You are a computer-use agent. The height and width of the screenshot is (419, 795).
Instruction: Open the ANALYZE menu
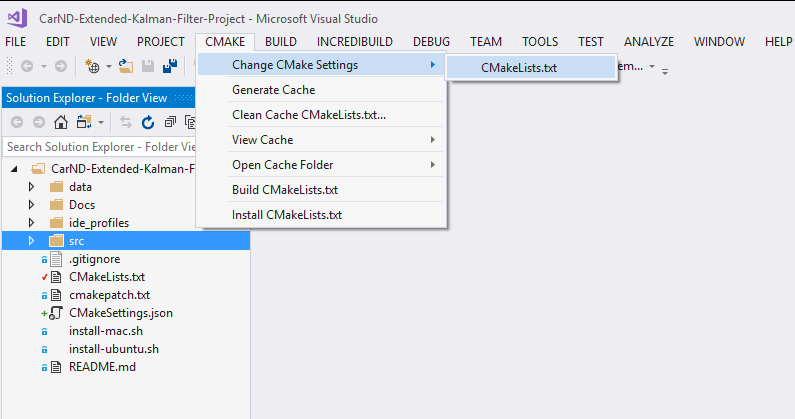pyautogui.click(x=649, y=42)
